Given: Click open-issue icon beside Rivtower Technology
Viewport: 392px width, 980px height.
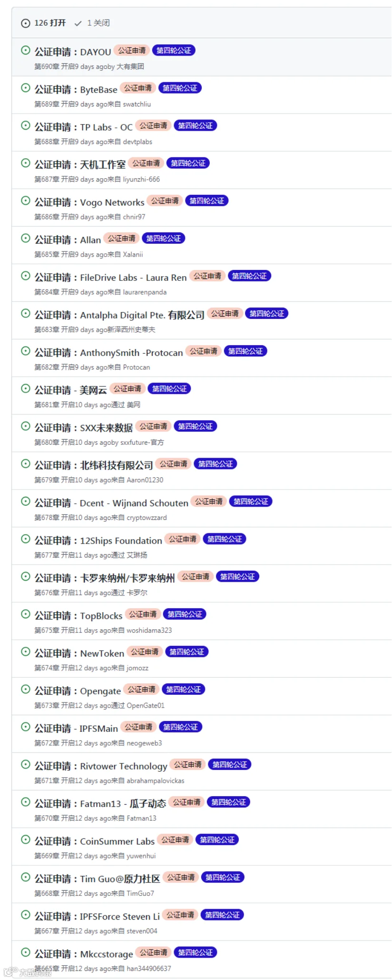Looking at the screenshot, I should [x=26, y=763].
